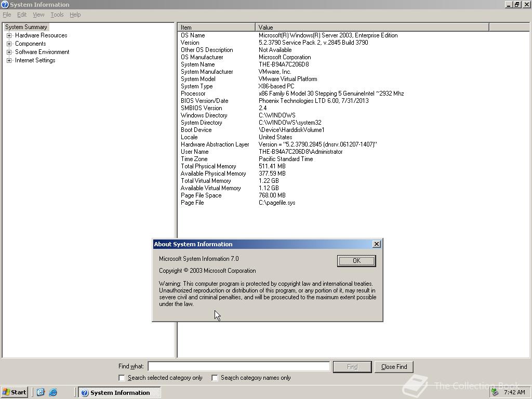Image resolution: width=532 pixels, height=399 pixels.
Task: Close the About System Information dialog
Action: [376, 244]
